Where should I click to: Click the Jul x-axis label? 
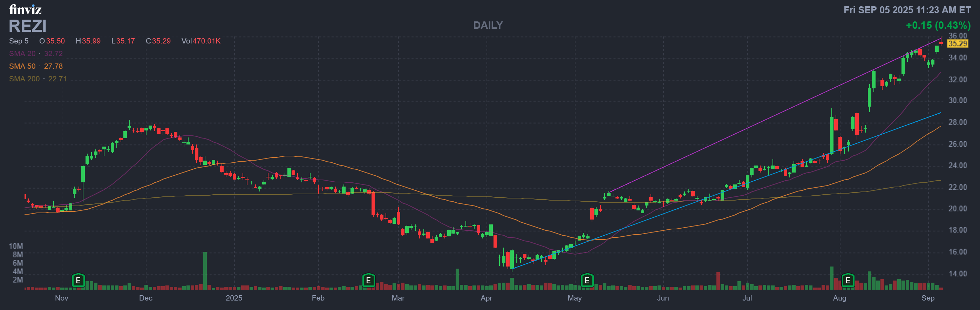pyautogui.click(x=747, y=298)
